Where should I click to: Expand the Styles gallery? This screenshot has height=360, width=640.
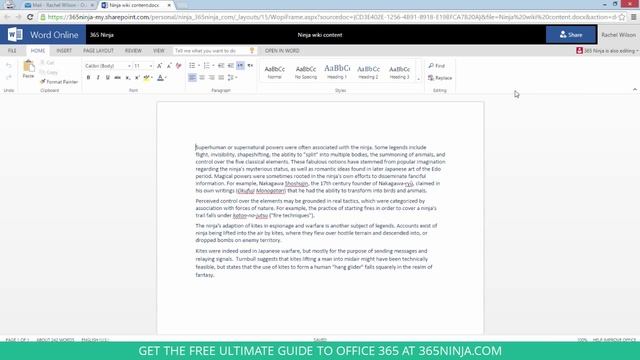418,79
